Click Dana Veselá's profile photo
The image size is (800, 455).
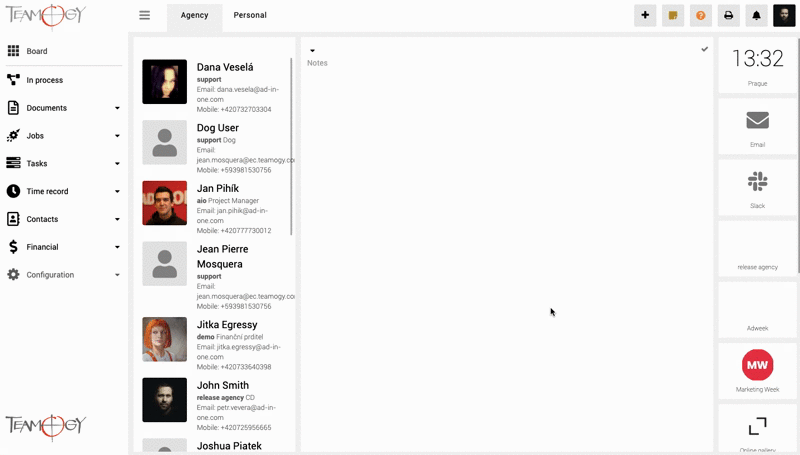[164, 82]
